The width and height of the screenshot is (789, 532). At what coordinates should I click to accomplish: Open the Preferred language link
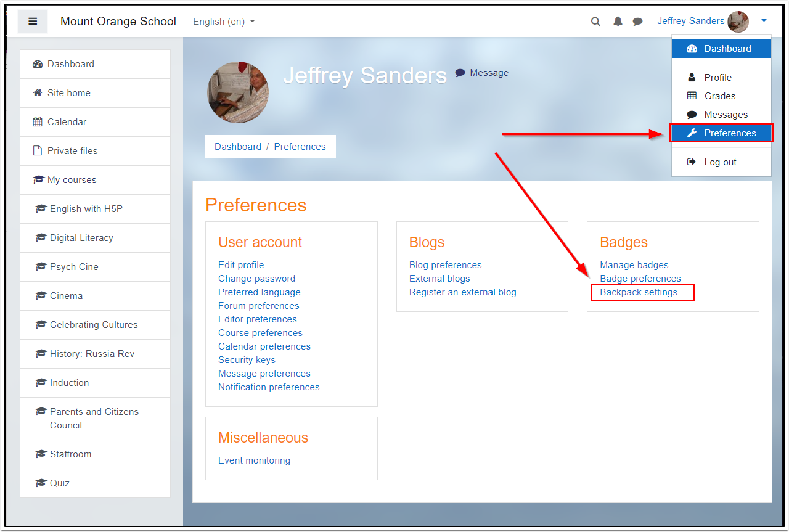[x=260, y=292]
